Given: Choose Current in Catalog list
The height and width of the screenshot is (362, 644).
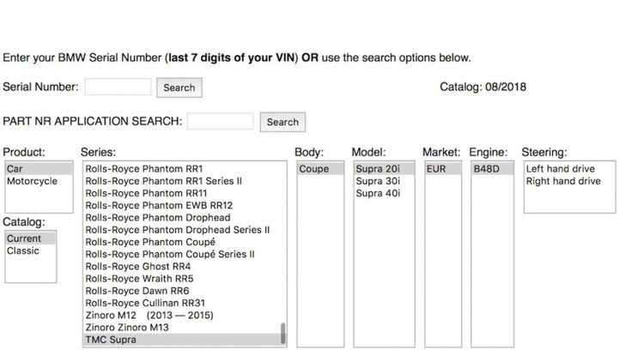Looking at the screenshot, I should [x=30, y=238].
